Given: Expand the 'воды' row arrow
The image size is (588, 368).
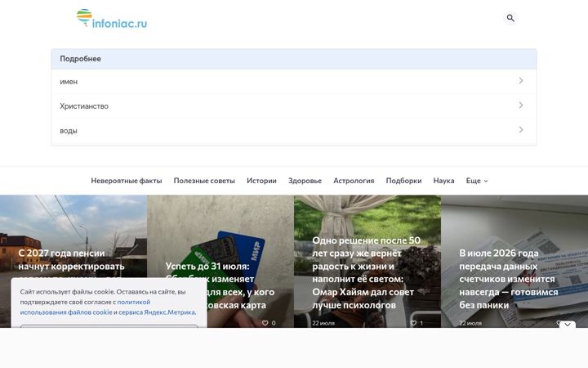Looking at the screenshot, I should 521,129.
